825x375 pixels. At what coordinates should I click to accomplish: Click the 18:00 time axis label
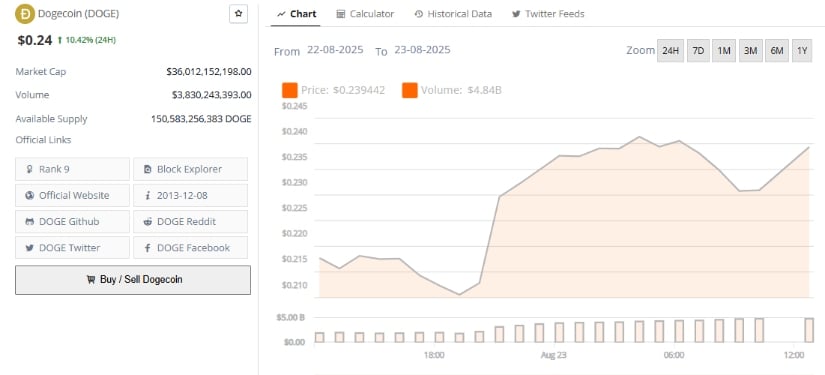tap(434, 356)
